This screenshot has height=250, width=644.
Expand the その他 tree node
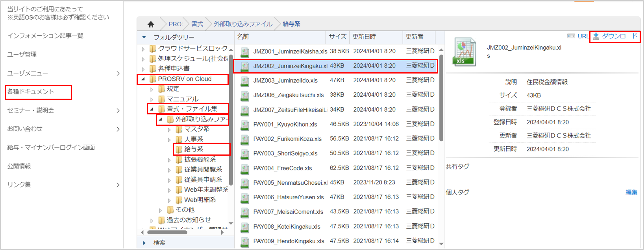[160, 210]
